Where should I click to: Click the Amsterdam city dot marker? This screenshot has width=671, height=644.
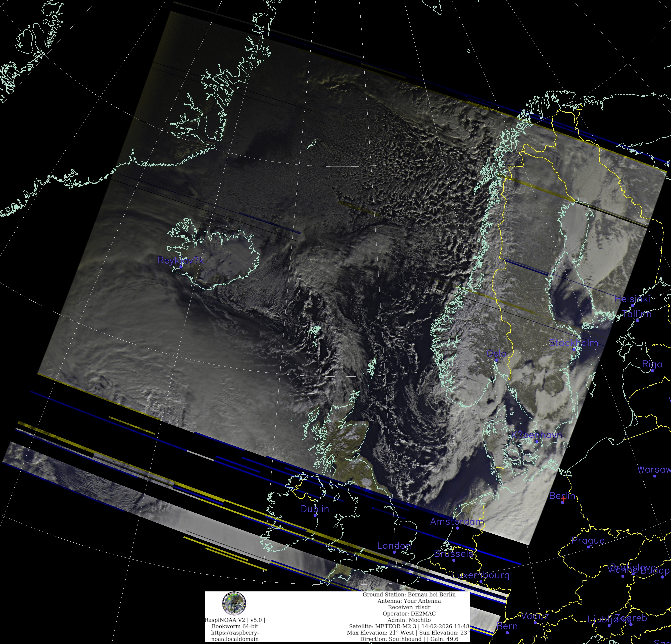457,528
